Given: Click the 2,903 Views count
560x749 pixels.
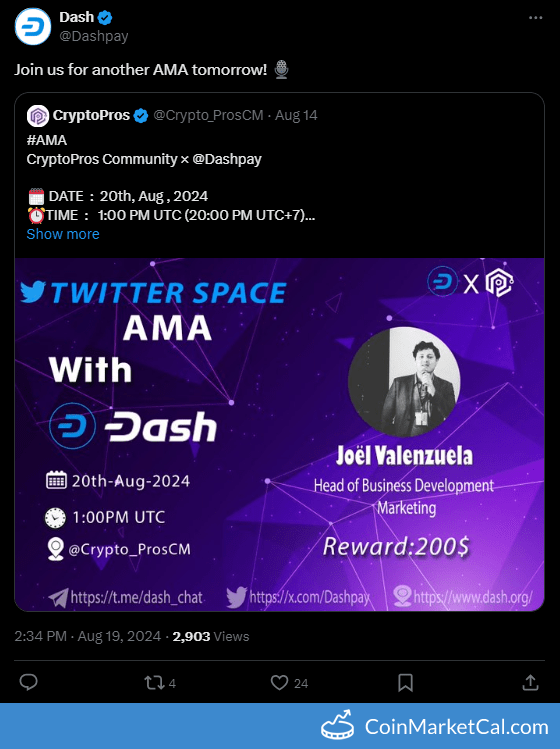Looking at the screenshot, I should pyautogui.click(x=211, y=636).
